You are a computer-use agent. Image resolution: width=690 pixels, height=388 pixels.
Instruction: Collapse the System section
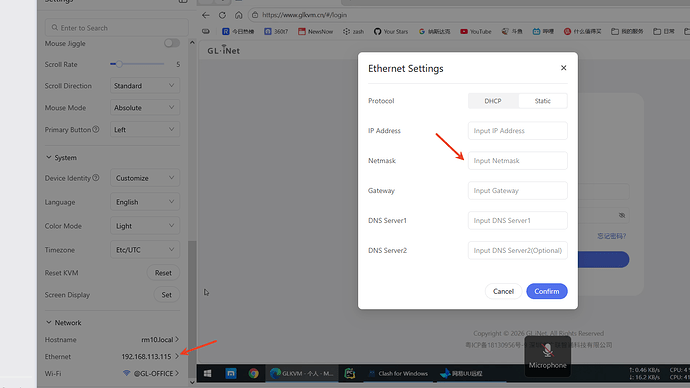pyautogui.click(x=61, y=157)
